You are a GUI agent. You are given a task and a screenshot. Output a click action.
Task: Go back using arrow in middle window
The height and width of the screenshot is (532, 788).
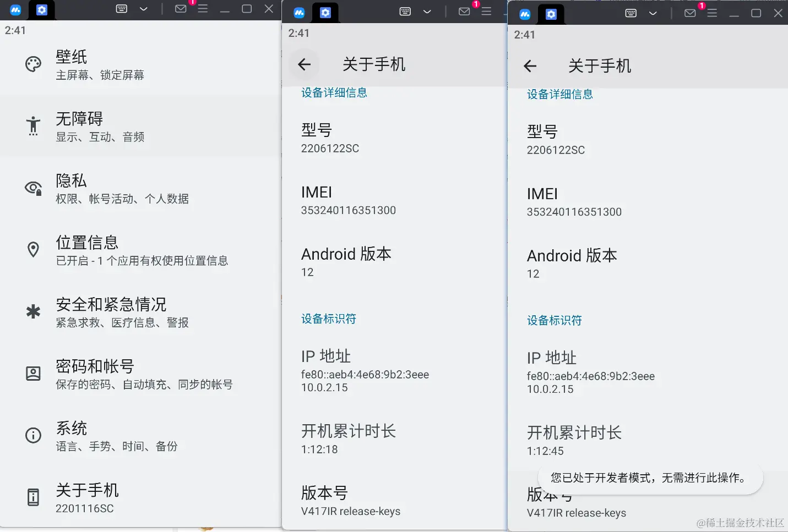click(304, 64)
